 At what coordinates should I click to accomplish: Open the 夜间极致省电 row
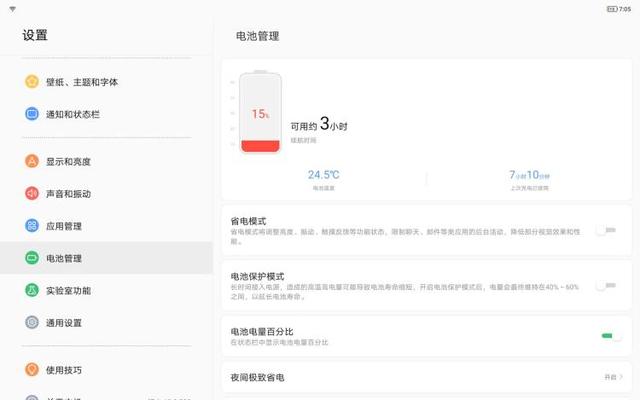tap(427, 377)
